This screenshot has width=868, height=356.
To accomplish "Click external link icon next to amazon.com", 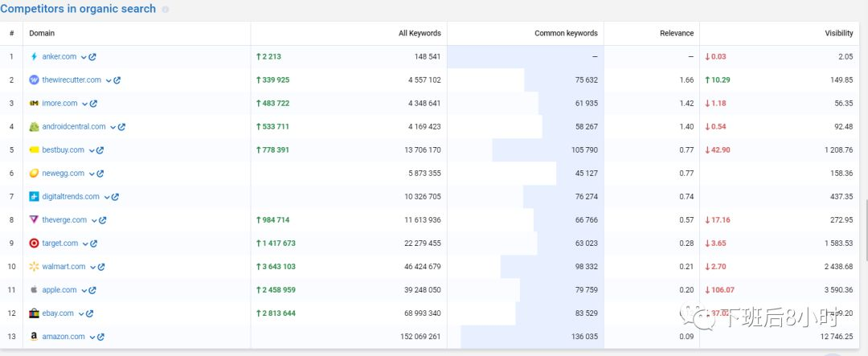I will 101,337.
